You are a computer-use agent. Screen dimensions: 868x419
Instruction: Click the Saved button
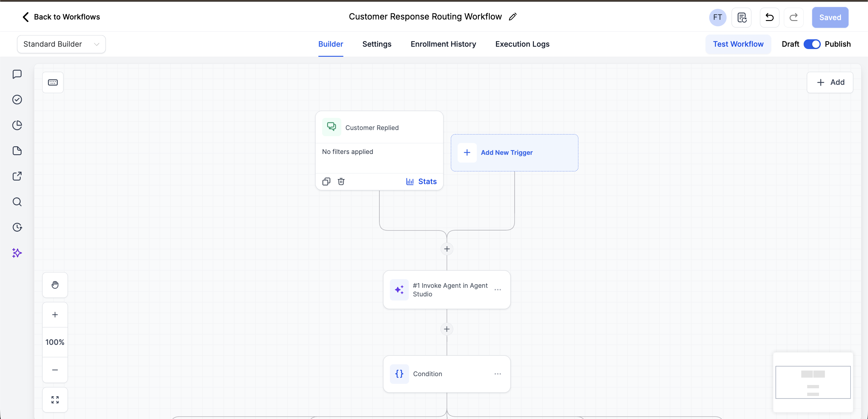pyautogui.click(x=830, y=17)
